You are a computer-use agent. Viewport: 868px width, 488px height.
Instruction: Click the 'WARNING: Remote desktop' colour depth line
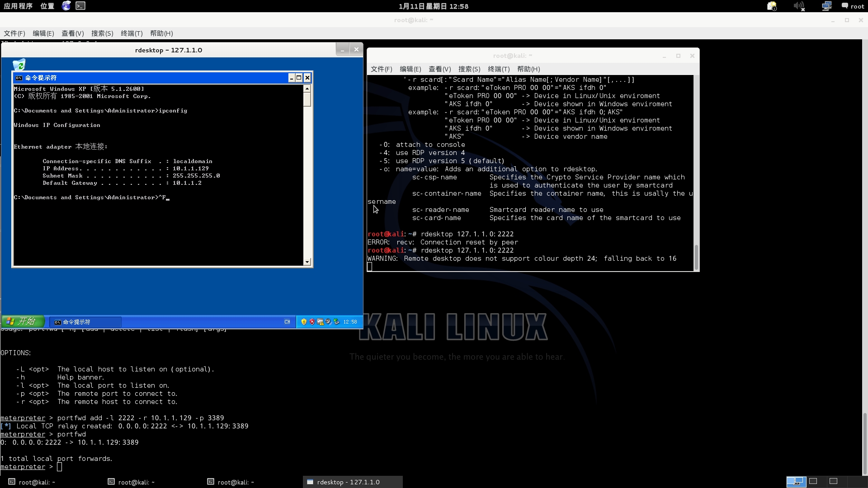coord(522,258)
